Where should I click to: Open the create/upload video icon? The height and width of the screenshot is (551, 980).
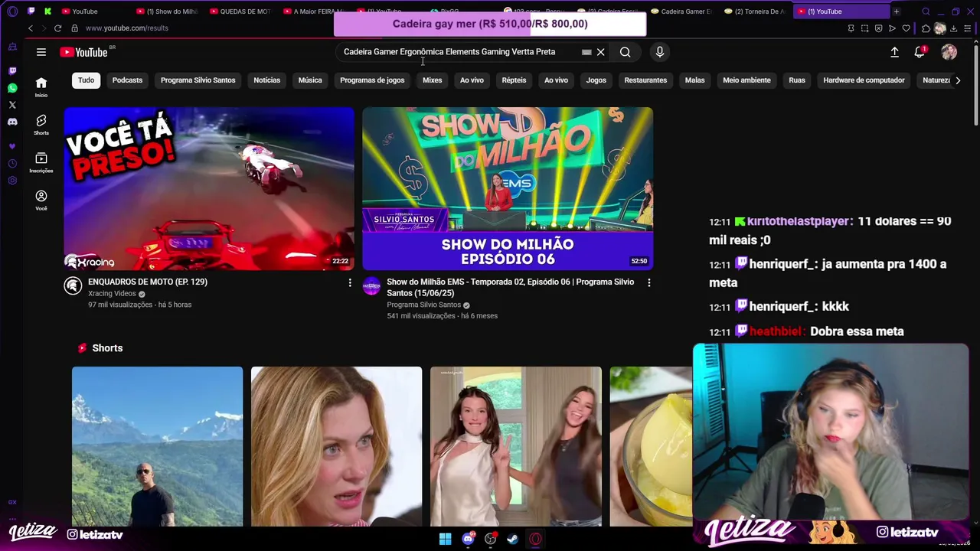[894, 52]
